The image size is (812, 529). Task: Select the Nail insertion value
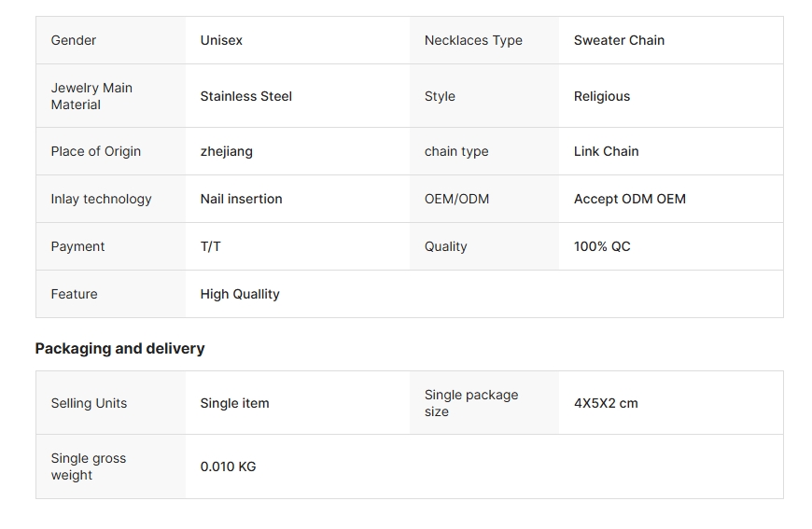pos(241,199)
